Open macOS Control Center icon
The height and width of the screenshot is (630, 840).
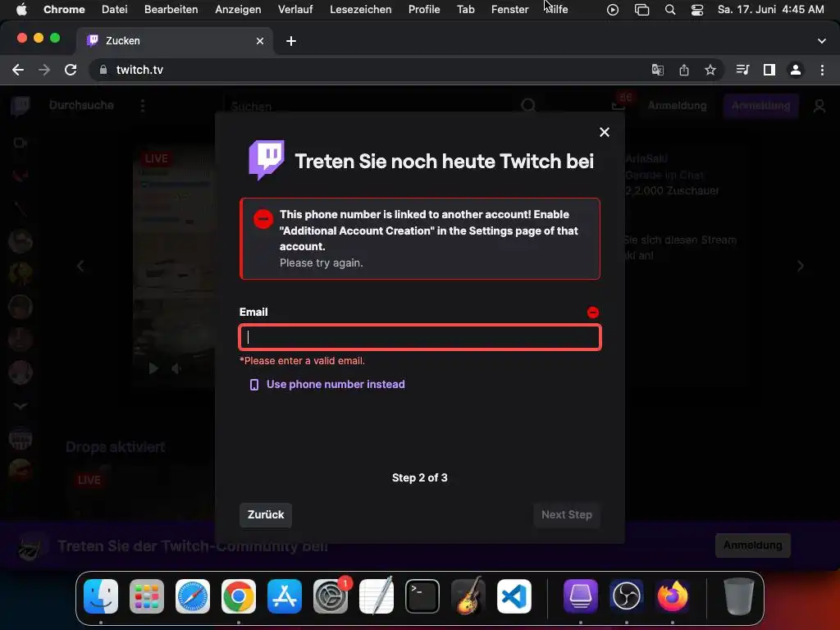[697, 10]
